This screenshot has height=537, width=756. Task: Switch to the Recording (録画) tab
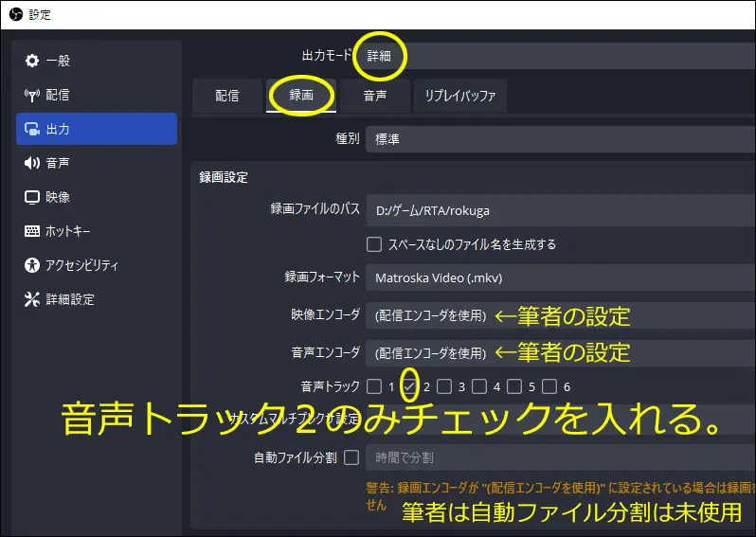[300, 96]
